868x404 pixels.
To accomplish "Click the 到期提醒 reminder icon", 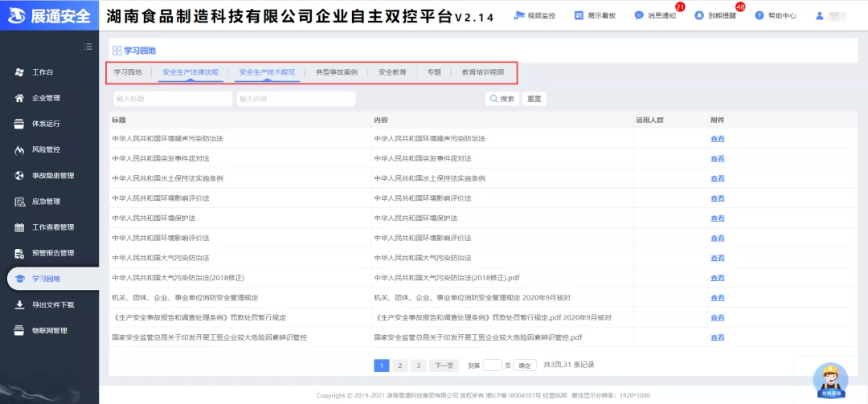I will coord(699,15).
